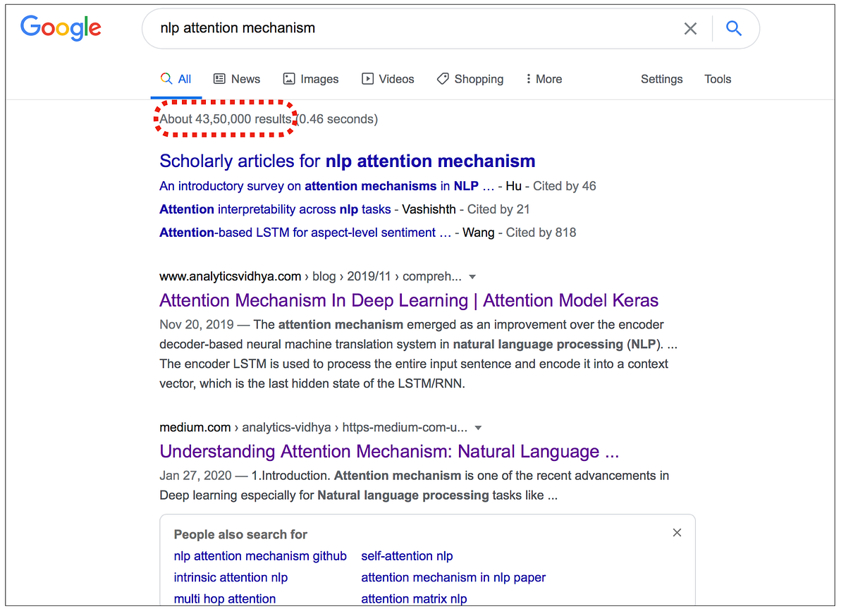
Task: Search for nlp attention mechanism github
Action: tap(260, 556)
